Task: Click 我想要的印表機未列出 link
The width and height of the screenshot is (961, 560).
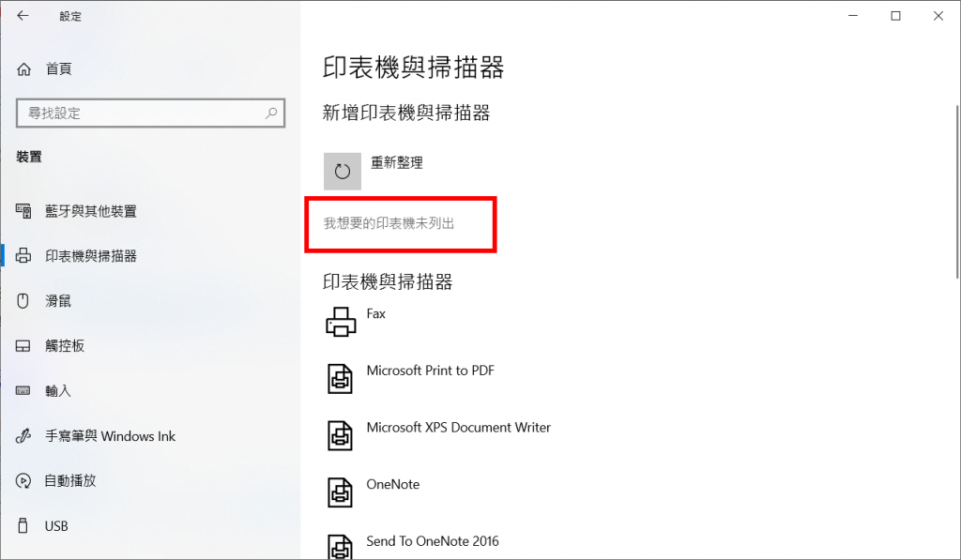Action: click(x=389, y=223)
